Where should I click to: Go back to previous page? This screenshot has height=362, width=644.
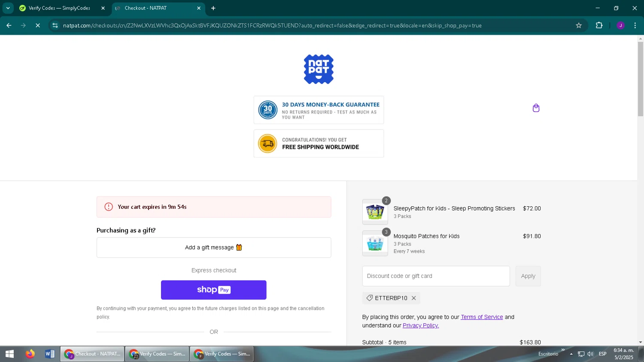click(x=9, y=26)
